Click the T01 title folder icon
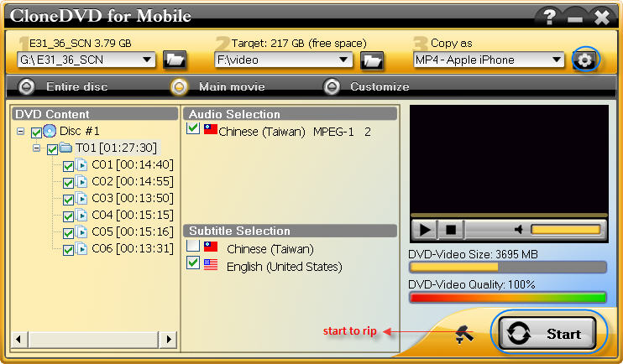 (65, 148)
